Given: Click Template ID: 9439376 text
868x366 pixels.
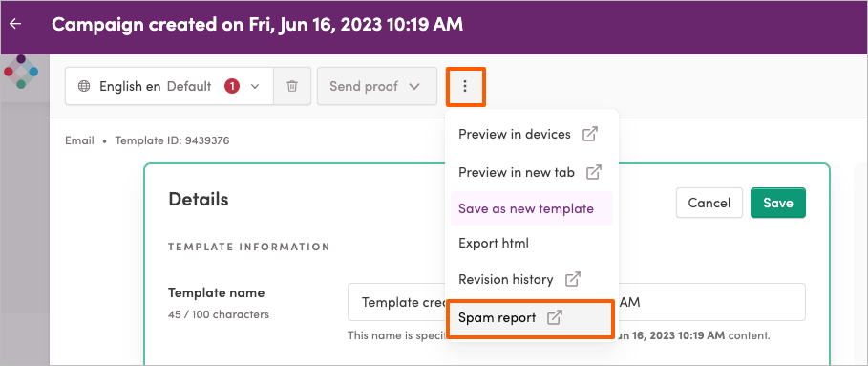Looking at the screenshot, I should [172, 140].
